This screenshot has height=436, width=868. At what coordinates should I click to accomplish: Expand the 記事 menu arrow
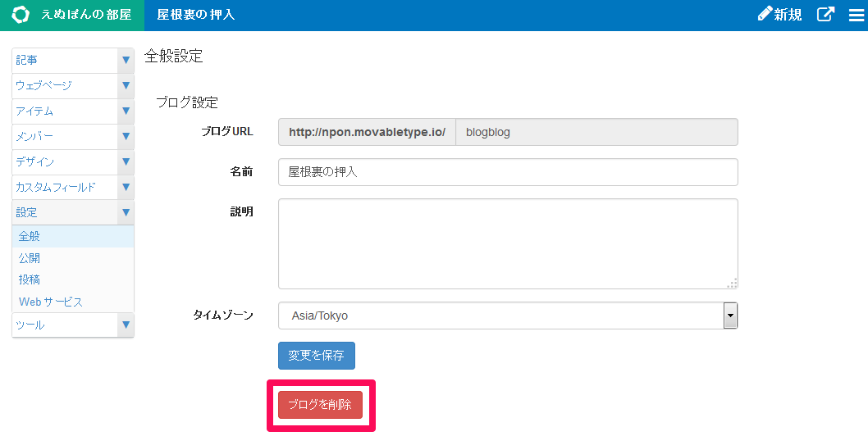[126, 60]
